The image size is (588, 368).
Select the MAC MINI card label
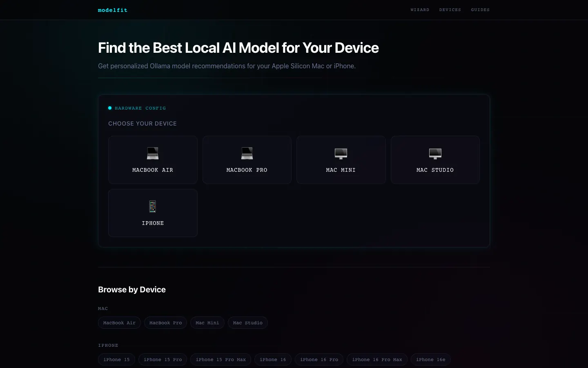coord(341,170)
